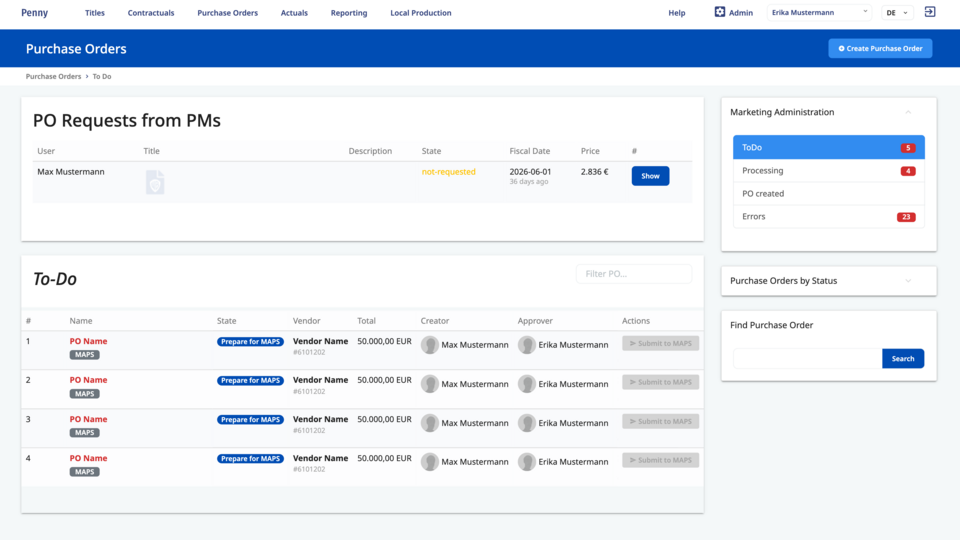This screenshot has width=960, height=540.
Task: Click Erika Mustermann avatar in row 2
Action: click(x=527, y=384)
